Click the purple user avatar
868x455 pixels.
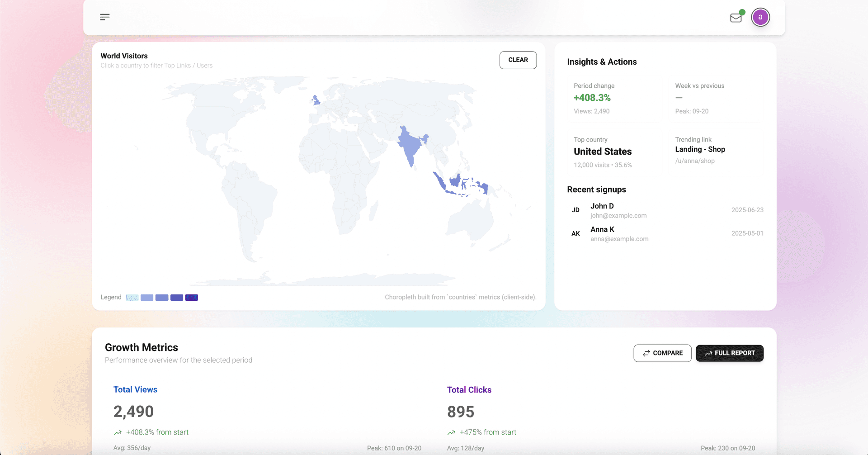tap(760, 17)
